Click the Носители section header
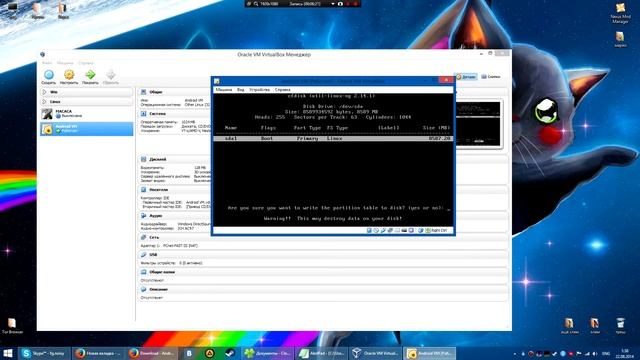Viewport: 640px width, 360px height. (x=158, y=190)
